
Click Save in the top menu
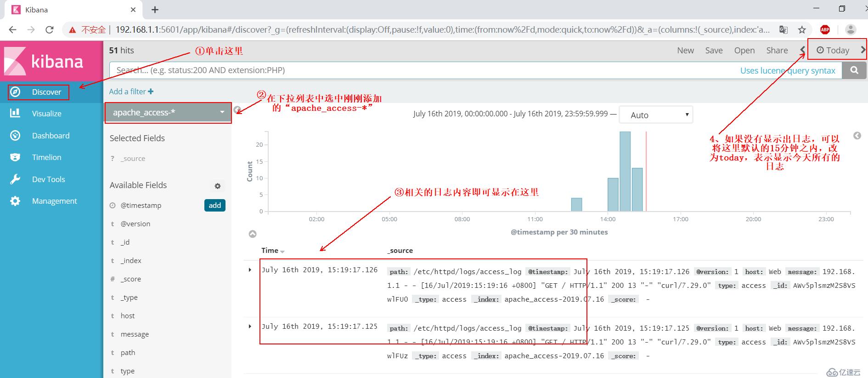(714, 50)
